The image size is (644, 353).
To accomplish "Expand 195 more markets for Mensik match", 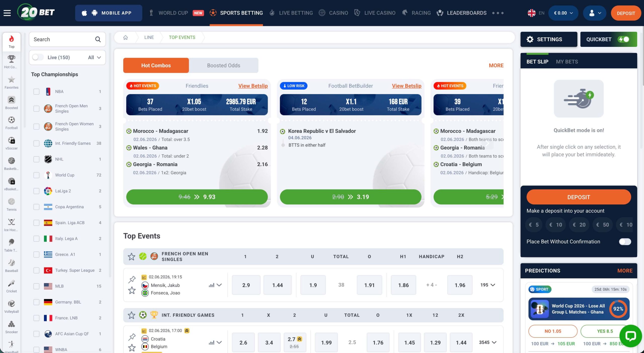I will 488,285.
